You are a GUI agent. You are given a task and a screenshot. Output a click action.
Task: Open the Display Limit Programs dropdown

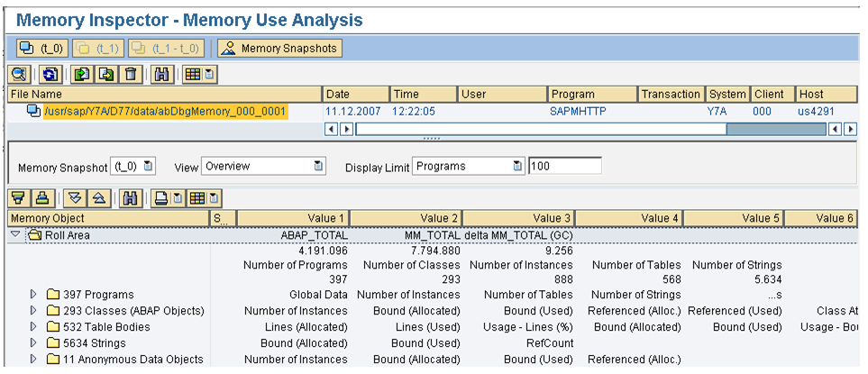(516, 167)
